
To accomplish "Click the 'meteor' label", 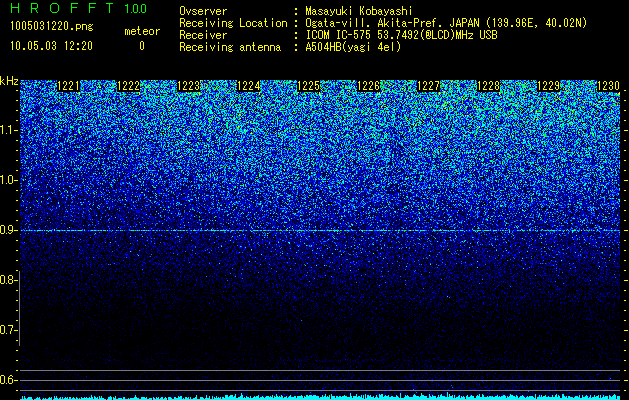I will pos(142,31).
